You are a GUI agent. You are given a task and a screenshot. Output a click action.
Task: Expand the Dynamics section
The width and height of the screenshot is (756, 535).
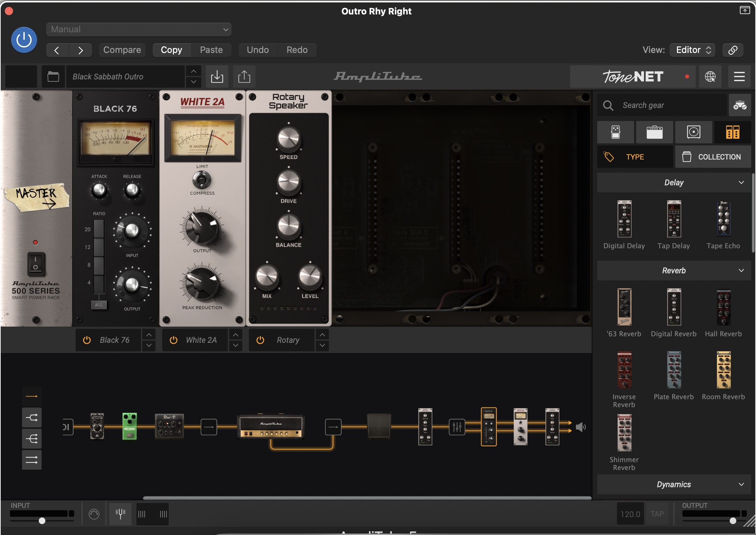point(674,484)
